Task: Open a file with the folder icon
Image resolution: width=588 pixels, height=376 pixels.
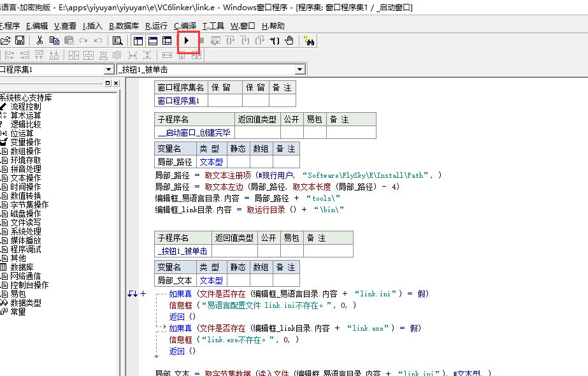Action: point(5,41)
